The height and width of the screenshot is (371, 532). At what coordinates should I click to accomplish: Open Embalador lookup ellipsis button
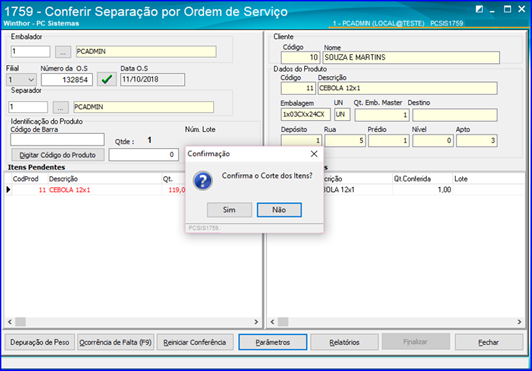point(63,52)
